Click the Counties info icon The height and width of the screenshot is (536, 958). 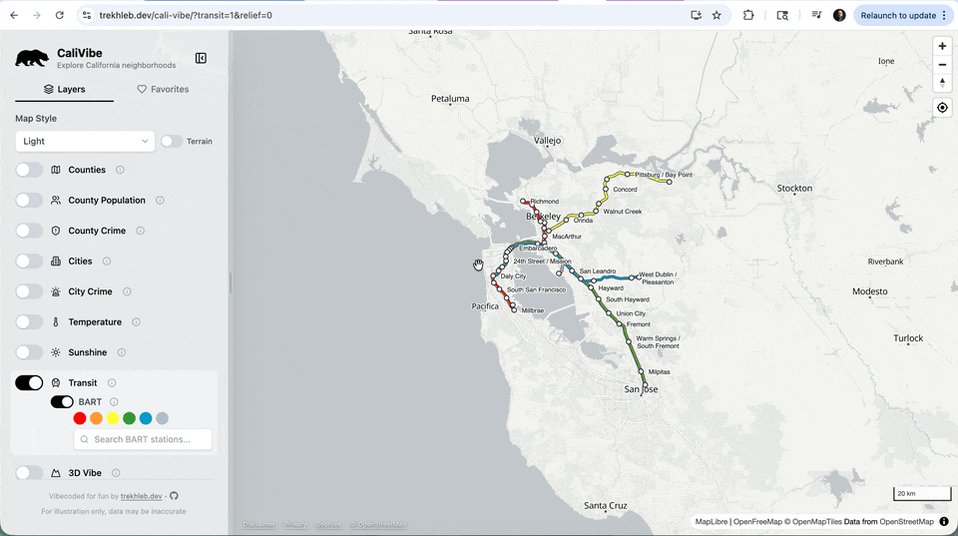120,170
